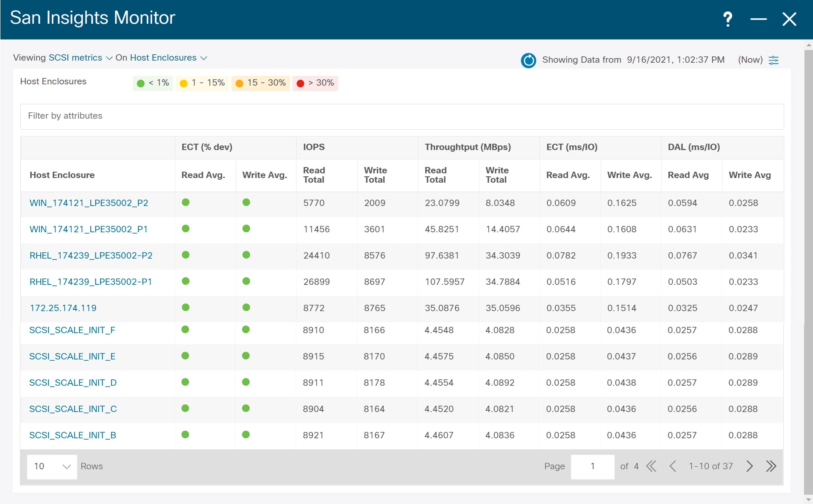Open SCSI_SCALE_INIT_C host enclosure link
Image resolution: width=813 pixels, height=504 pixels.
[x=73, y=409]
